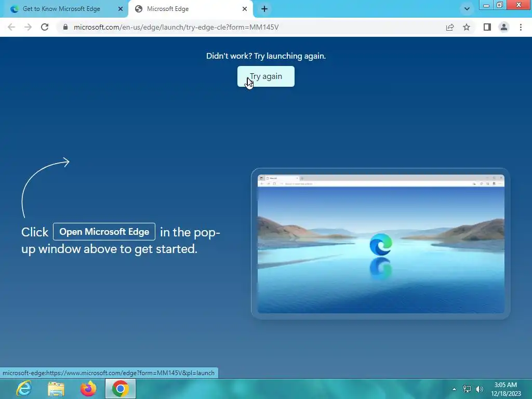Open Chrome three-dot menu
Viewport: 532px width, 399px height.
pyautogui.click(x=521, y=27)
